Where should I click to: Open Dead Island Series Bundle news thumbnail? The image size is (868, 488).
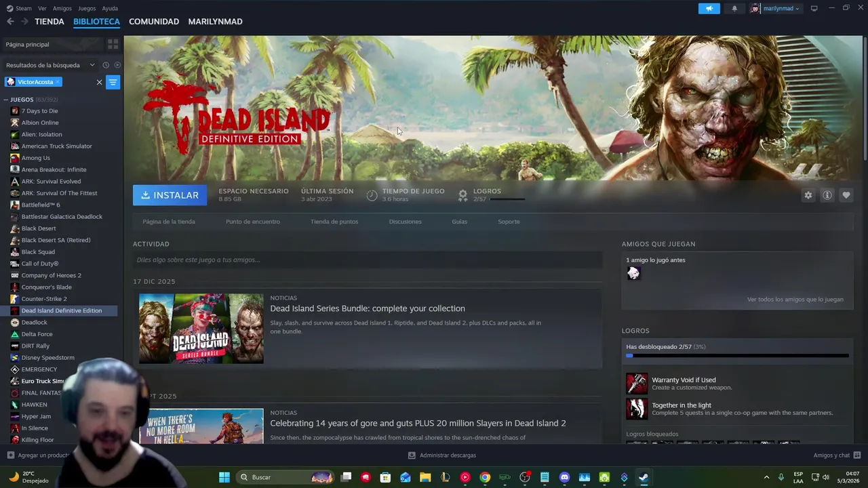[x=201, y=329]
